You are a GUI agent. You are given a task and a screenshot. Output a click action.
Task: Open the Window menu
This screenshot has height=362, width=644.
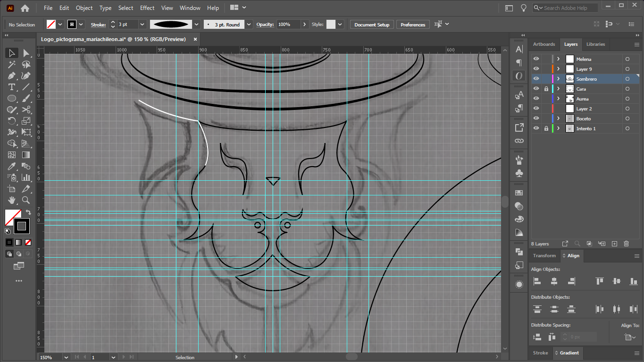coord(190,8)
